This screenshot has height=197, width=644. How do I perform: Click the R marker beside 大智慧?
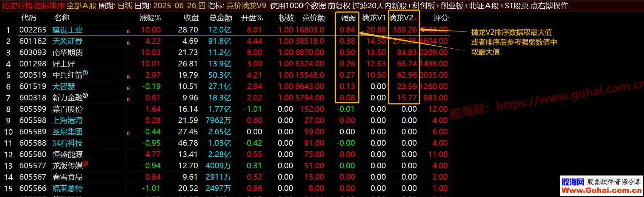[x=128, y=88]
